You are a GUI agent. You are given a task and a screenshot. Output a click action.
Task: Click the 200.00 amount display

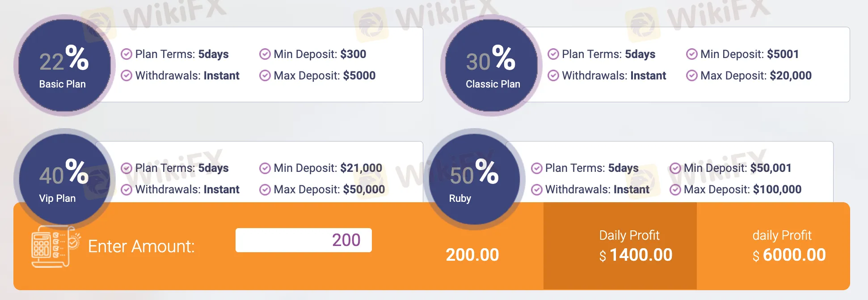click(x=473, y=254)
